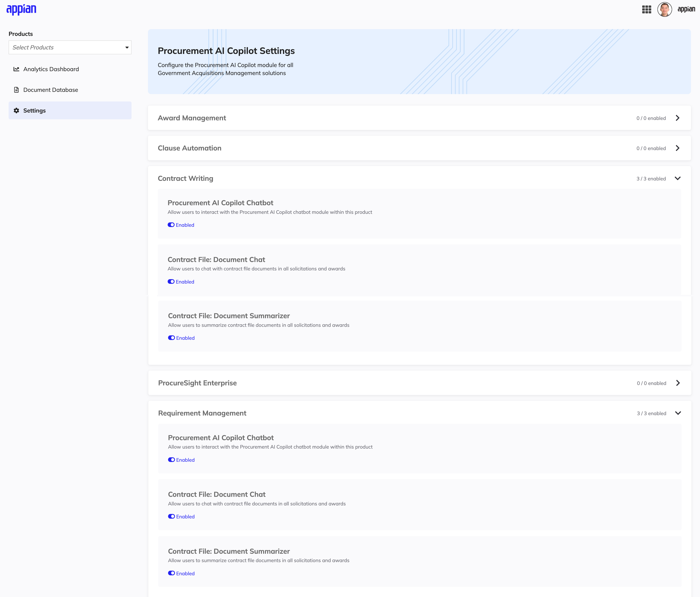Image resolution: width=700 pixels, height=597 pixels.
Task: Click the Contract Writing section title
Action: [185, 179]
